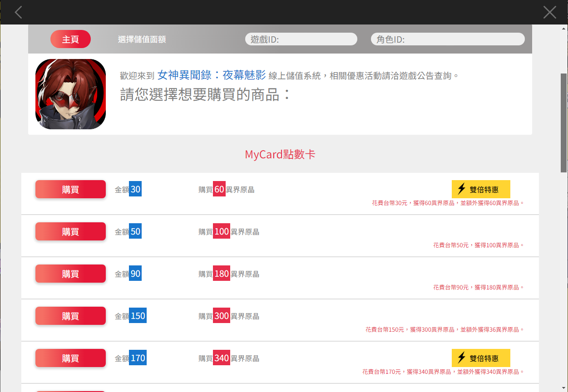Click the 花費台幣30元 description note
This screenshot has height=392, width=568.
pos(448,203)
